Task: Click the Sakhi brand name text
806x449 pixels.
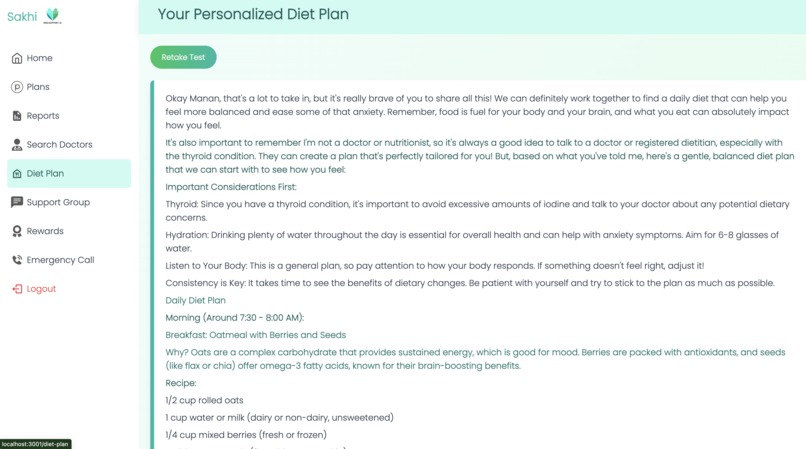Action: [22, 16]
